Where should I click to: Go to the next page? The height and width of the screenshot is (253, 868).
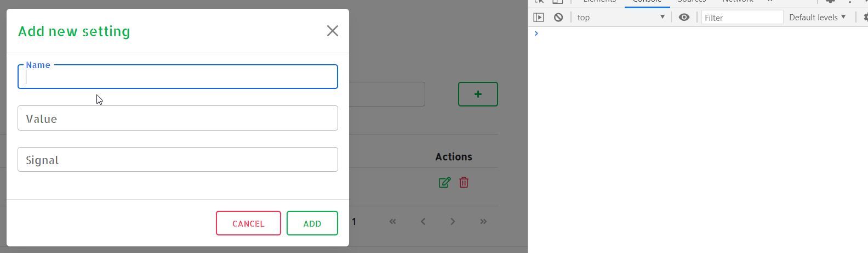coord(453,222)
